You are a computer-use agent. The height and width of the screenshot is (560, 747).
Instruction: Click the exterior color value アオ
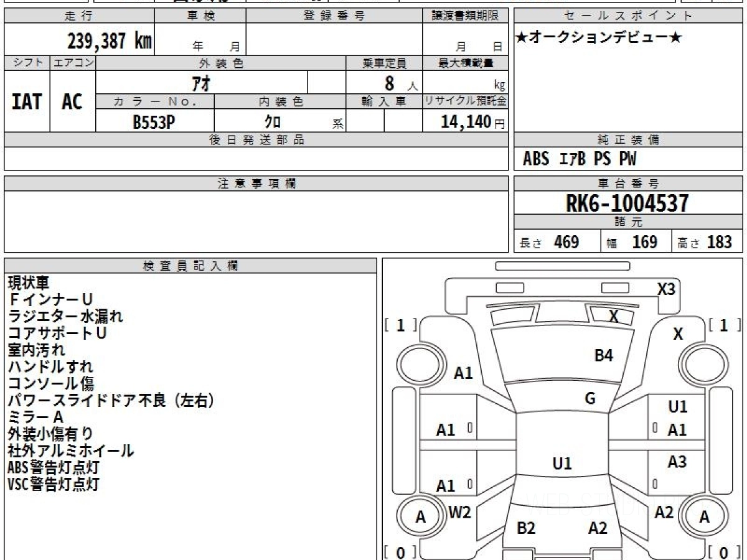pyautogui.click(x=202, y=83)
